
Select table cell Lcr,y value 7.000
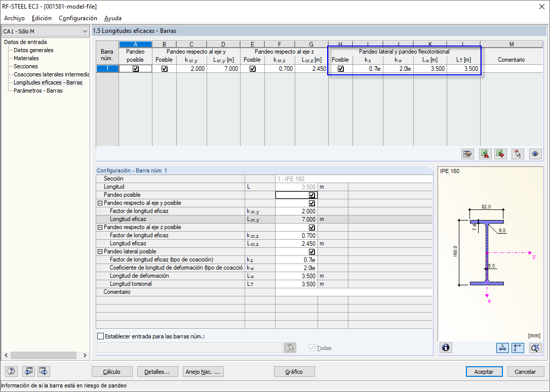pyautogui.click(x=223, y=69)
